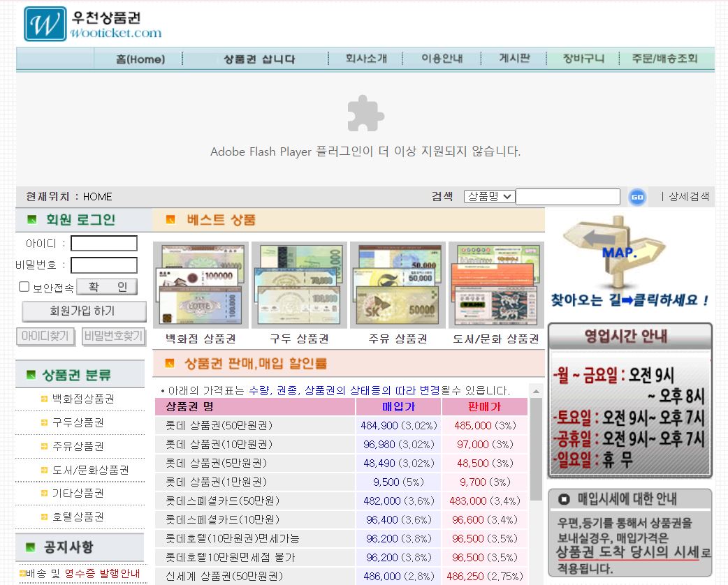728x585 pixels.
Task: Click the Adobe Flash puzzle piece icon
Action: point(365,114)
